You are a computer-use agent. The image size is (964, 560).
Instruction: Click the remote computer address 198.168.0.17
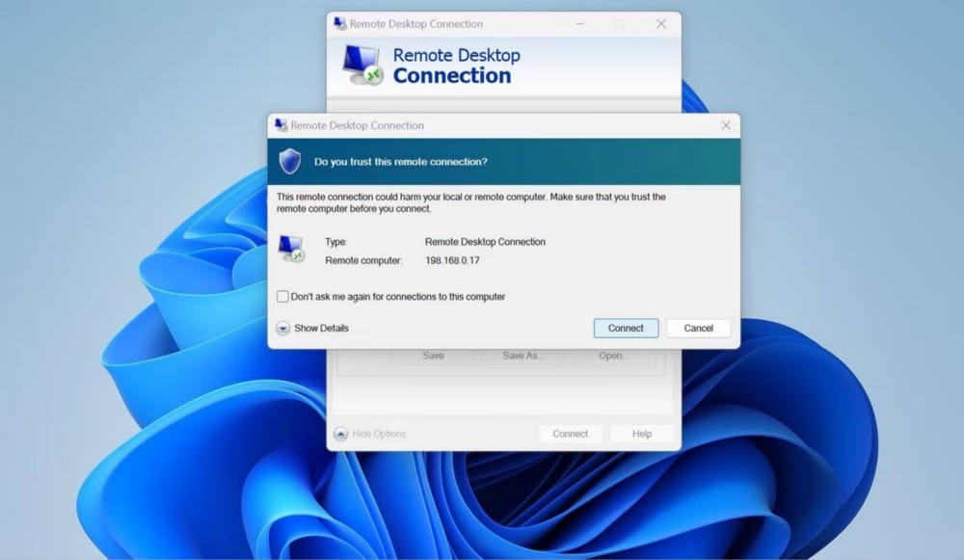tap(452, 261)
